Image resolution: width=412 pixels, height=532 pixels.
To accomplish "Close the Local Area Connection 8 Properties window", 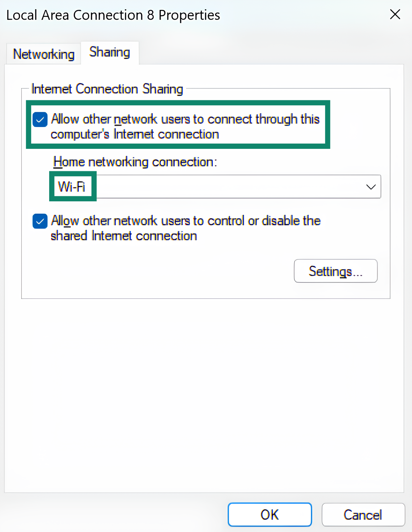I will [395, 15].
